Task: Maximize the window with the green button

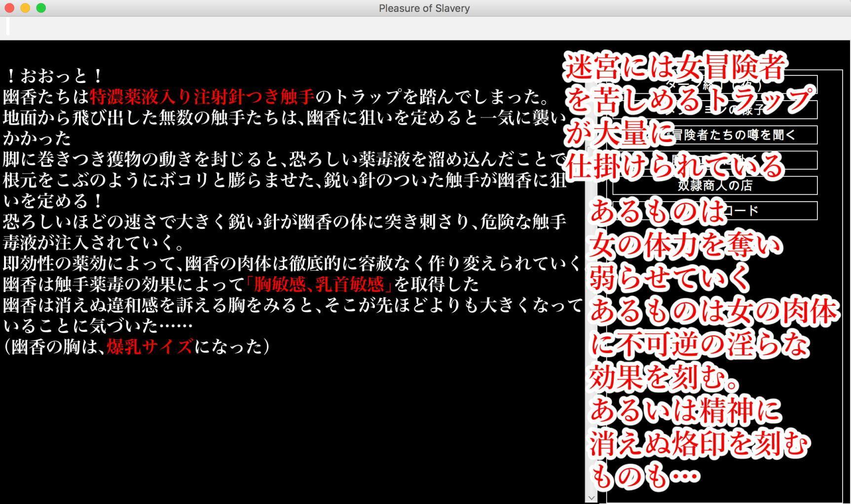Action: click(41, 8)
